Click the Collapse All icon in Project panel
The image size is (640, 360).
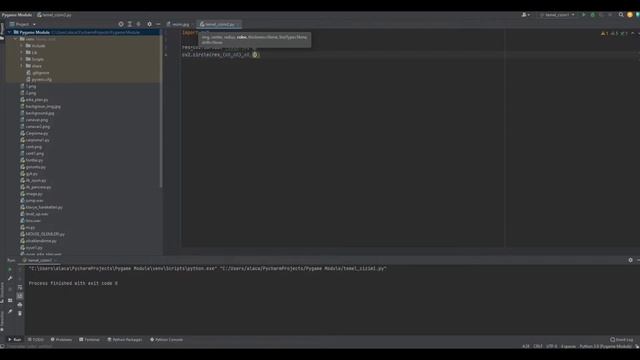(x=139, y=24)
